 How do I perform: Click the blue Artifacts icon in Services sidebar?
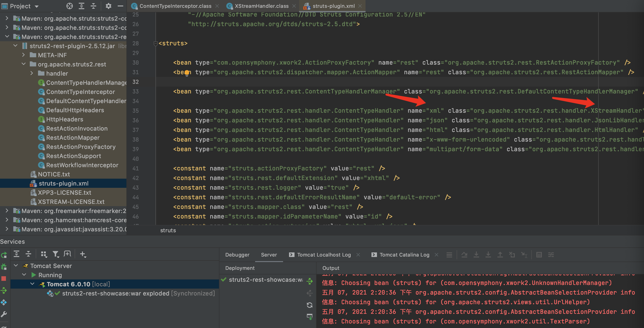pyautogui.click(x=4, y=303)
